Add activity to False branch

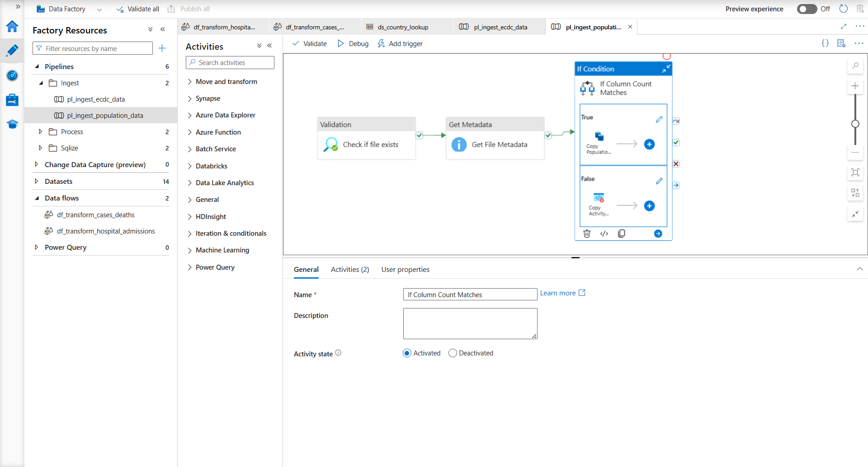pos(649,206)
